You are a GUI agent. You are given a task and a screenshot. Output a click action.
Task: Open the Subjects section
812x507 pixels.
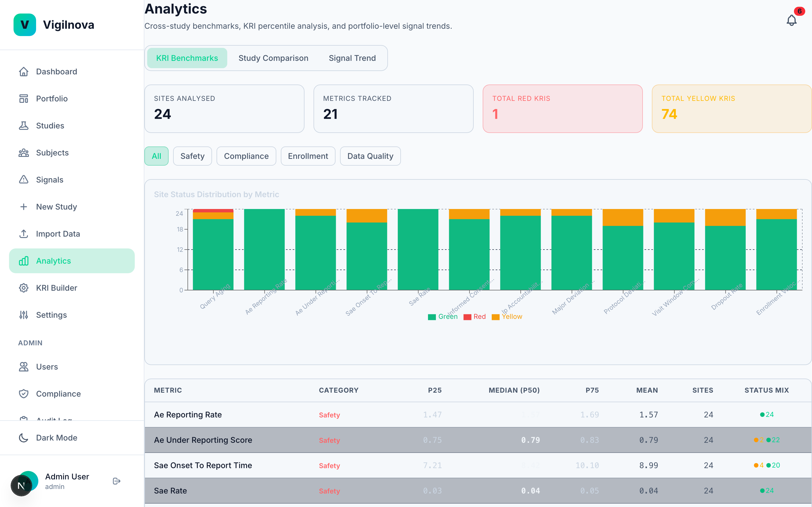click(x=52, y=153)
